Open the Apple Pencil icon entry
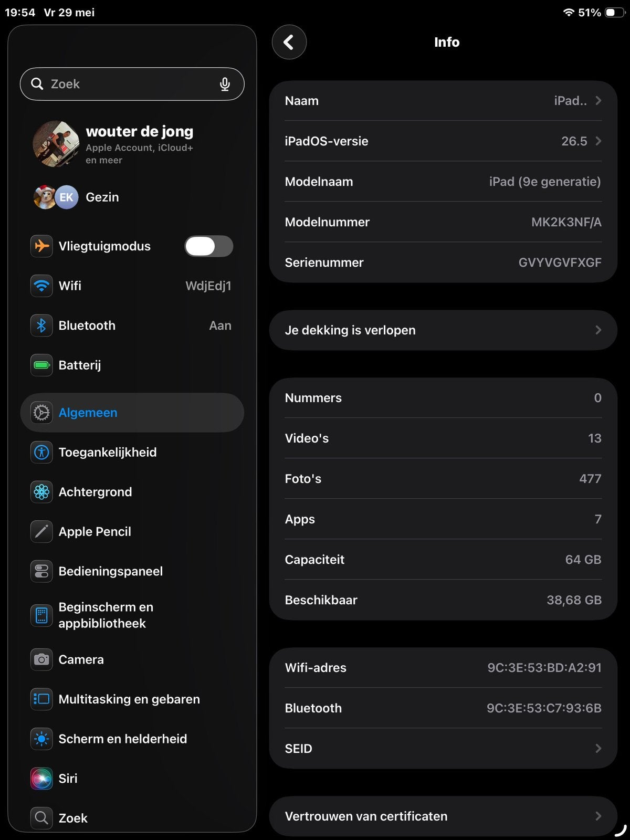 pyautogui.click(x=41, y=531)
